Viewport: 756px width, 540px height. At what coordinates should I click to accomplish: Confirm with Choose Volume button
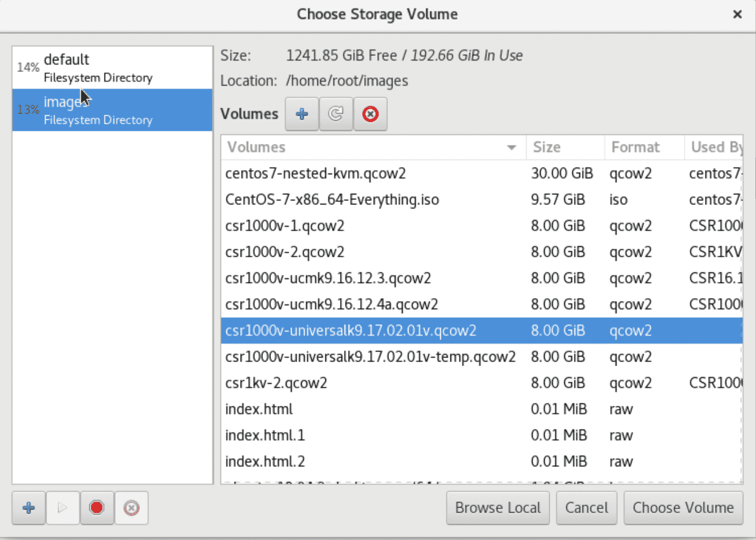click(683, 508)
